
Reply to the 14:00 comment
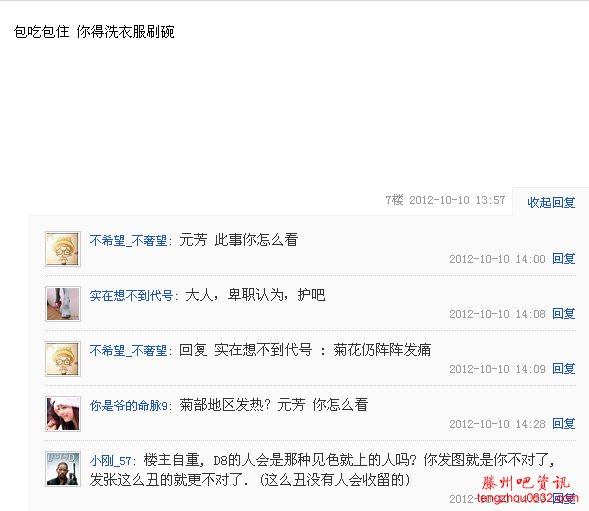point(563,259)
